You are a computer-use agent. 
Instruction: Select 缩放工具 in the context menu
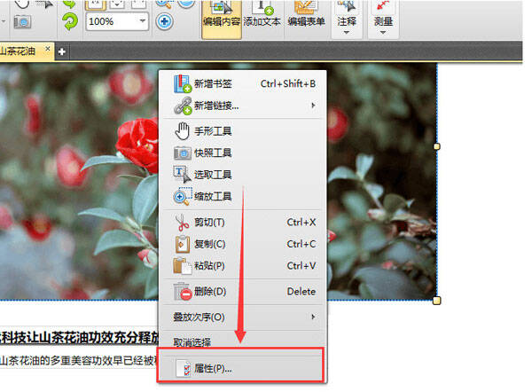click(243, 196)
